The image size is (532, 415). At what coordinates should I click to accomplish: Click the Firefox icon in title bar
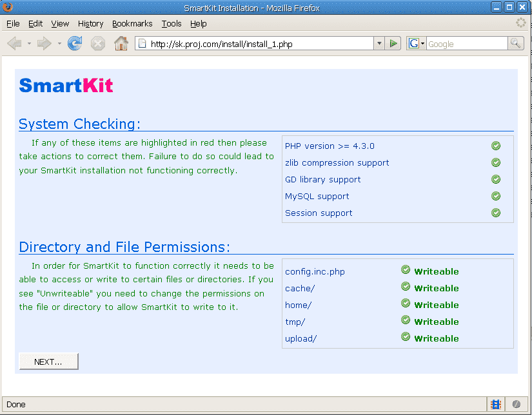[7, 7]
